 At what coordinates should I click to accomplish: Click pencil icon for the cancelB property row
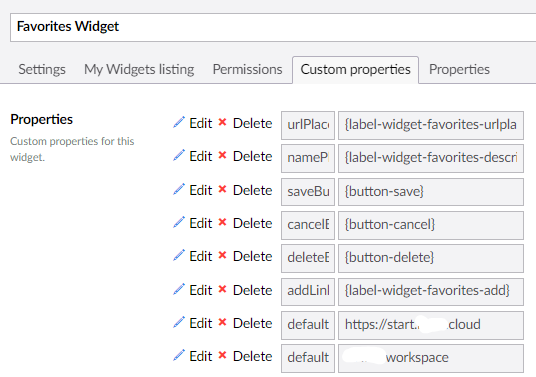[x=179, y=222]
